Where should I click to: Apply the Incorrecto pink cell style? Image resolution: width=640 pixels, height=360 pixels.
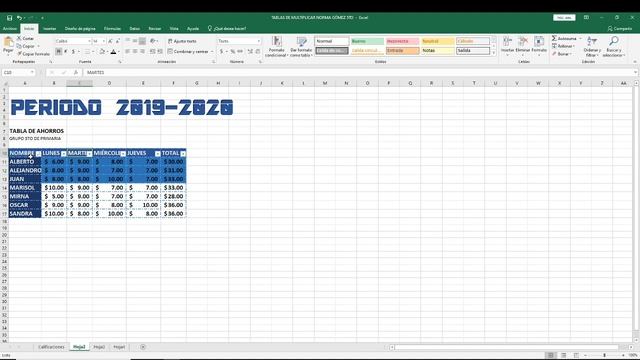(x=402, y=41)
